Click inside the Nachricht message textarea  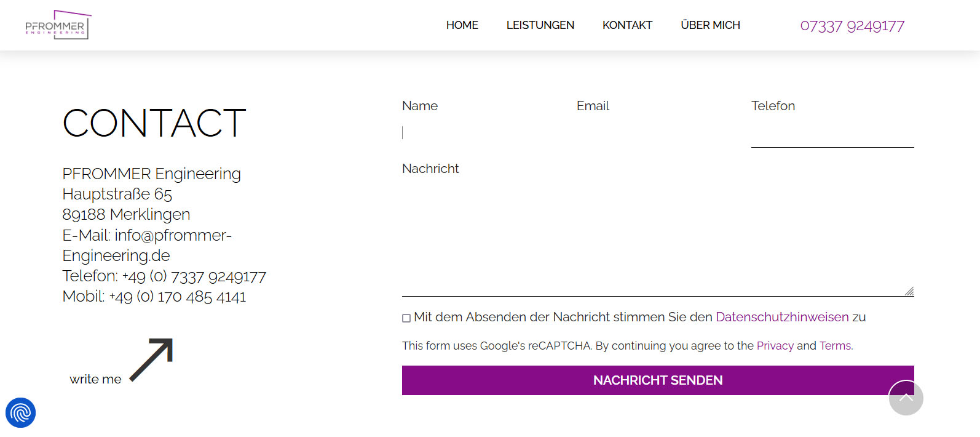pos(657,237)
